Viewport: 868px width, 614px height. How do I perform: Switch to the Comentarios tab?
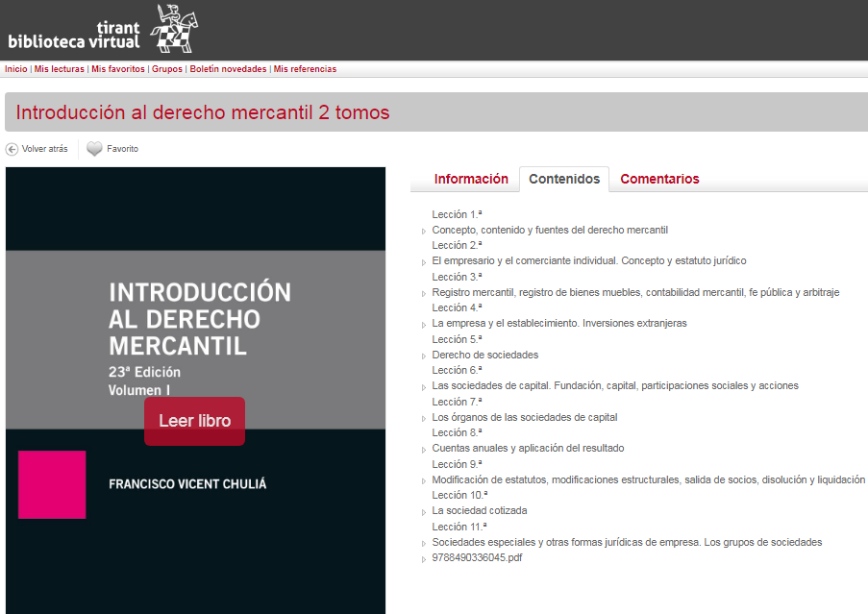pos(659,180)
